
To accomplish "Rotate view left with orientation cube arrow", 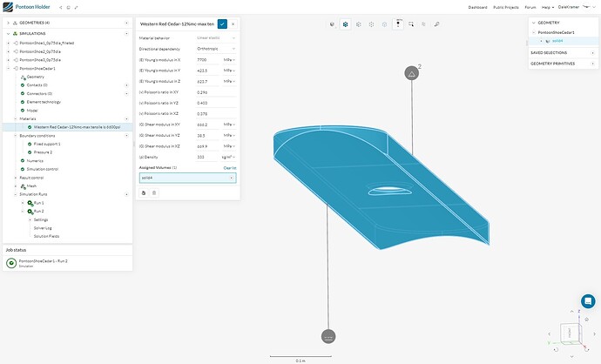I will (x=549, y=334).
